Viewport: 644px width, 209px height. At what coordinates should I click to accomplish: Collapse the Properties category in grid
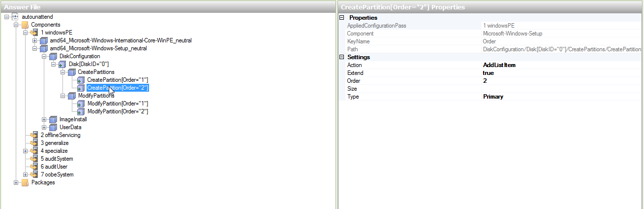(x=342, y=18)
